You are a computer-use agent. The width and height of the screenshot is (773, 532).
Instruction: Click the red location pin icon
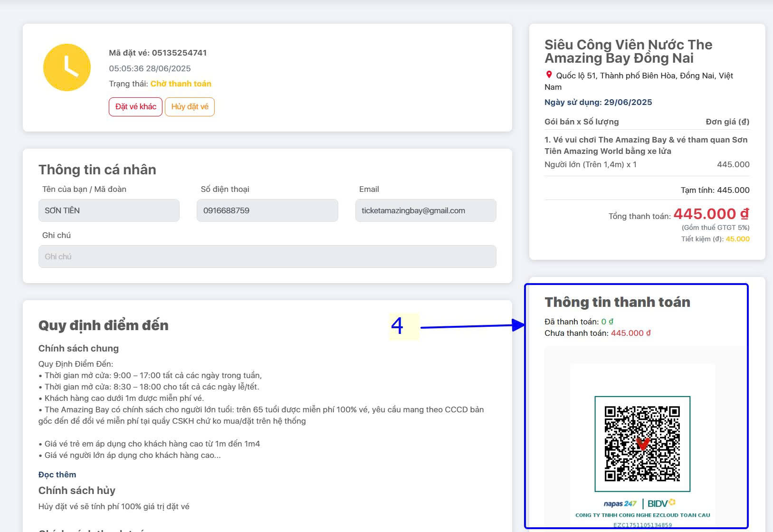pyautogui.click(x=549, y=75)
